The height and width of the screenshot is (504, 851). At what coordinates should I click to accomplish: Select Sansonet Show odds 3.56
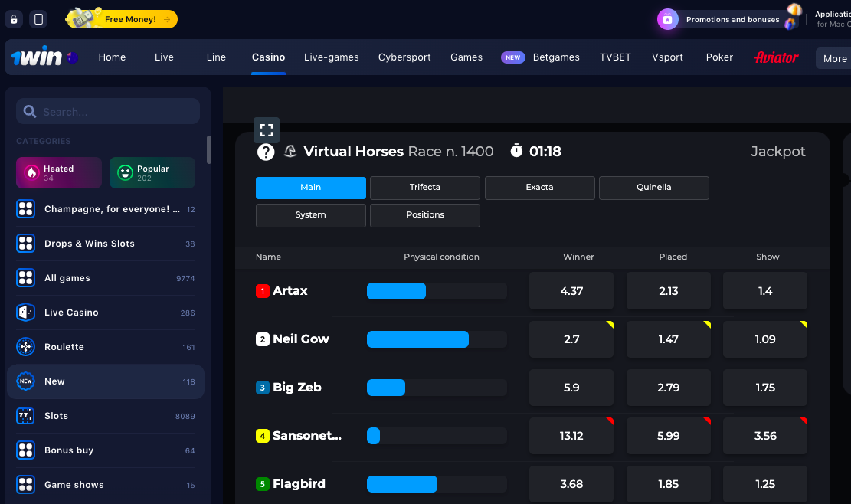pyautogui.click(x=765, y=436)
